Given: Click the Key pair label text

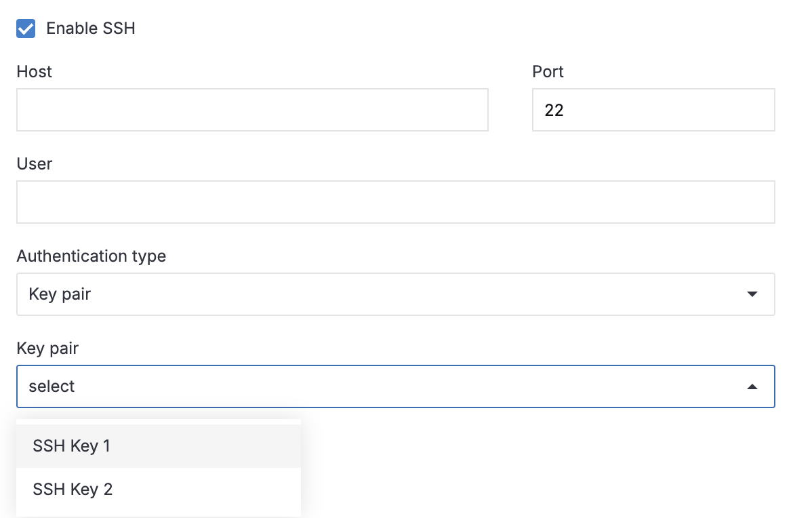Looking at the screenshot, I should pos(47,348).
